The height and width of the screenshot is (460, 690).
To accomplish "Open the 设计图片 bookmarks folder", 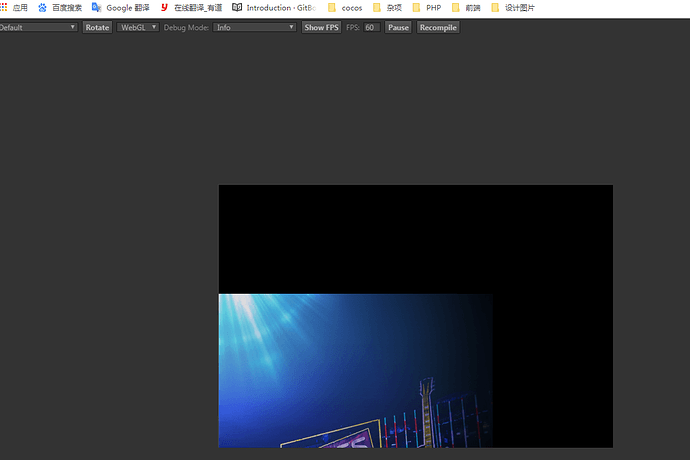I will pos(513,7).
